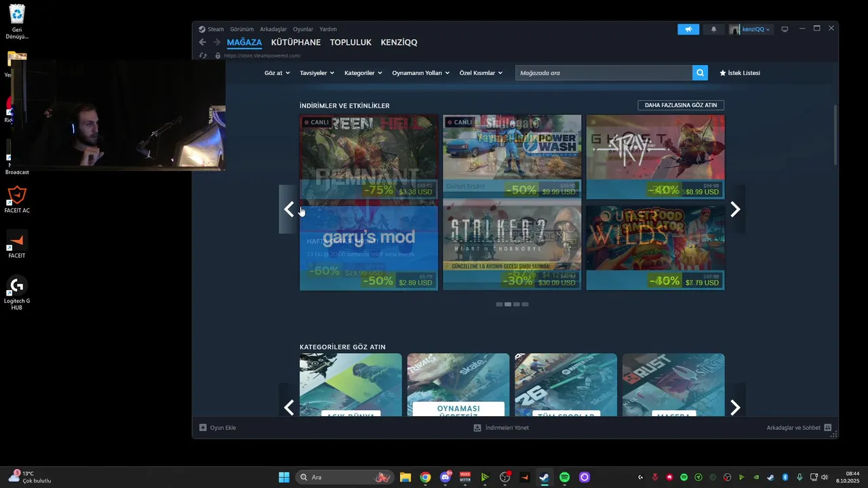Expand the Tavsiyeler dropdown
Viewport: 868px width, 488px height.
coord(317,73)
